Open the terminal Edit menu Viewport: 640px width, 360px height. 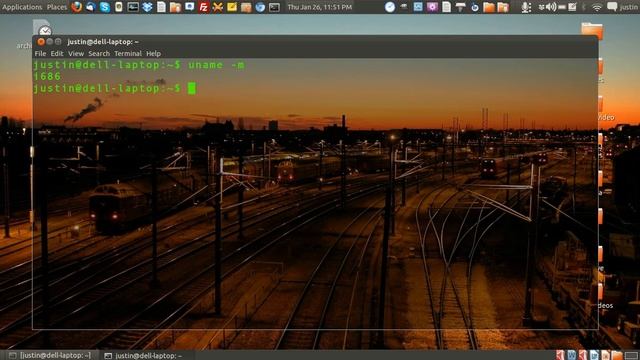point(57,53)
